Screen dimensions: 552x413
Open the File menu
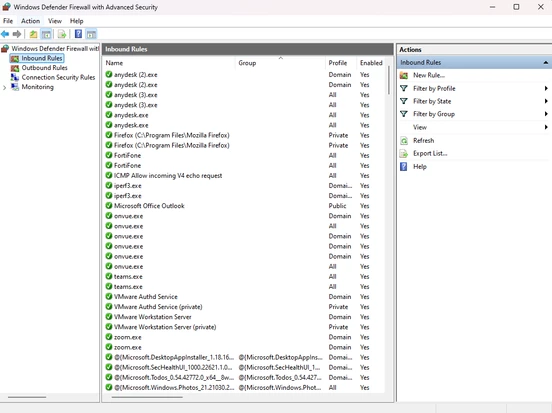pos(8,21)
